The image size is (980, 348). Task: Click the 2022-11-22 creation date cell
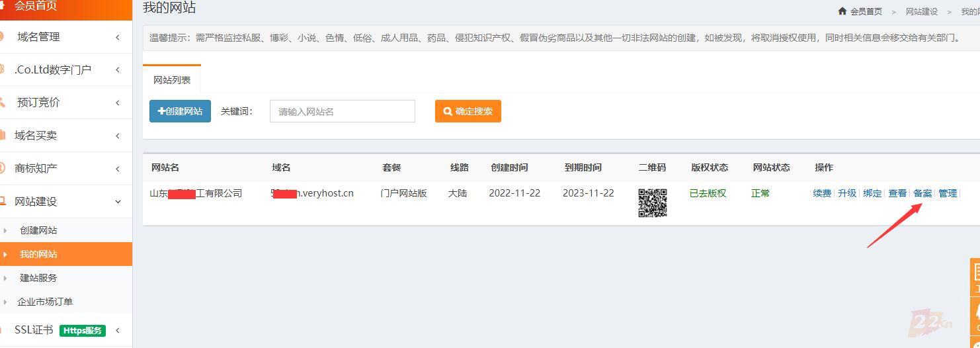click(x=514, y=193)
